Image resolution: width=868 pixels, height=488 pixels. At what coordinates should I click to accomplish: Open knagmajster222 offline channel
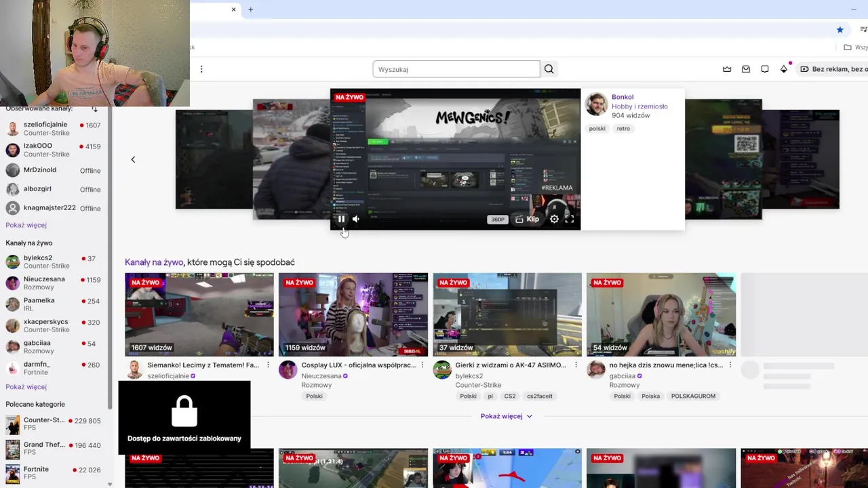54,208
